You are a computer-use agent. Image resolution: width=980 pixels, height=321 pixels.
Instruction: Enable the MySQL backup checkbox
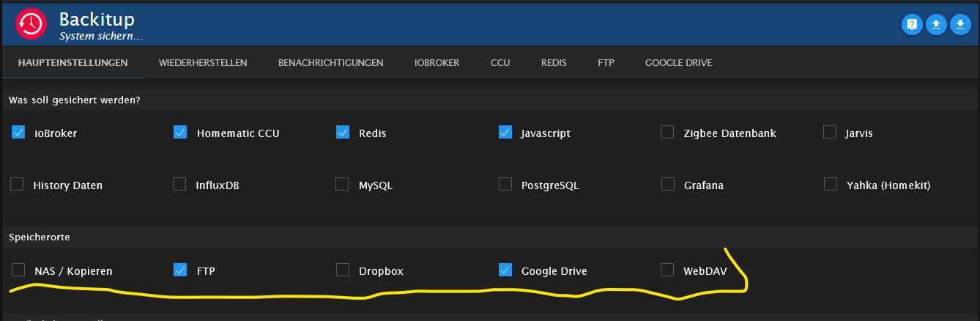[x=342, y=184]
